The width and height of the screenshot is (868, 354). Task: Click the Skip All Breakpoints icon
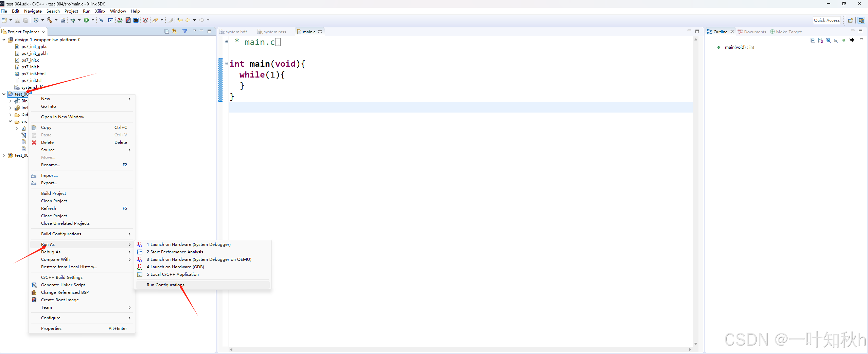(101, 20)
